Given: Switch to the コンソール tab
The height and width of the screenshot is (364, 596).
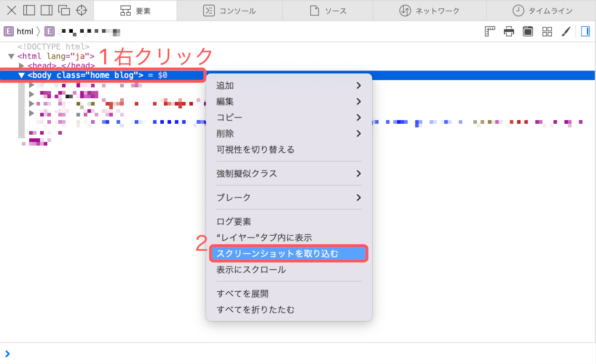Looking at the screenshot, I should pyautogui.click(x=229, y=10).
